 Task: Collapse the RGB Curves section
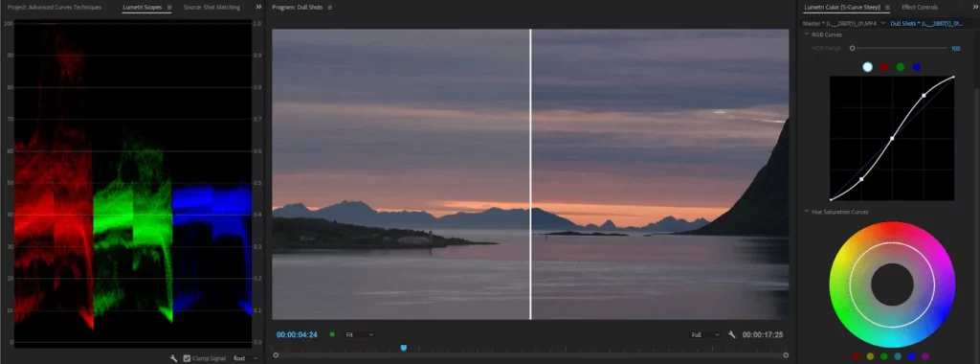807,34
